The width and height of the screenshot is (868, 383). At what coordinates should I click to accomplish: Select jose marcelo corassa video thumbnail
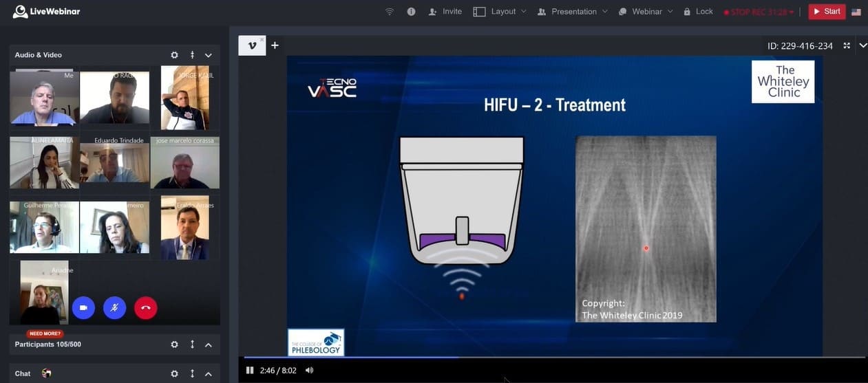(185, 162)
